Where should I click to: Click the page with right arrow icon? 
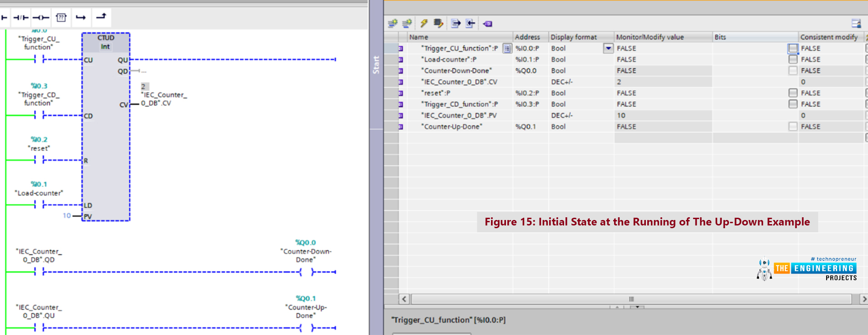point(456,23)
